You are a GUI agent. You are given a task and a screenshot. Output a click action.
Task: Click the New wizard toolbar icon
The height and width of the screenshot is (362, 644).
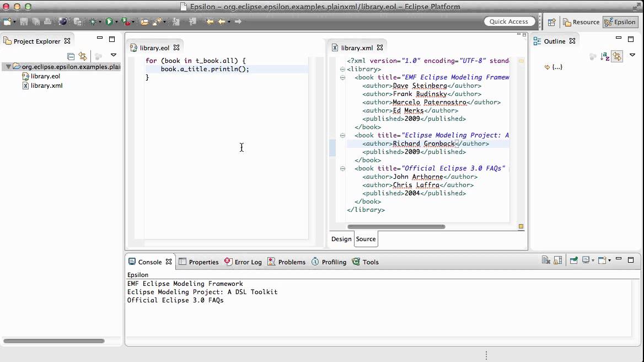point(7,22)
